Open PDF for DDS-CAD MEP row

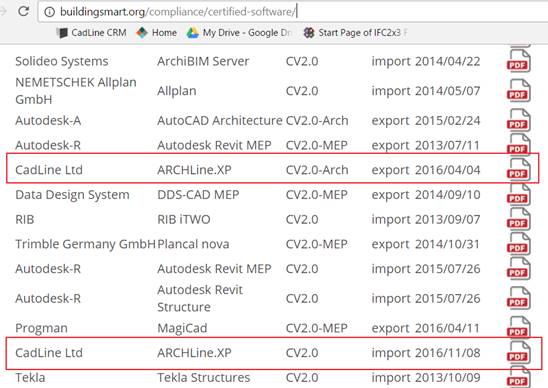[518, 194]
